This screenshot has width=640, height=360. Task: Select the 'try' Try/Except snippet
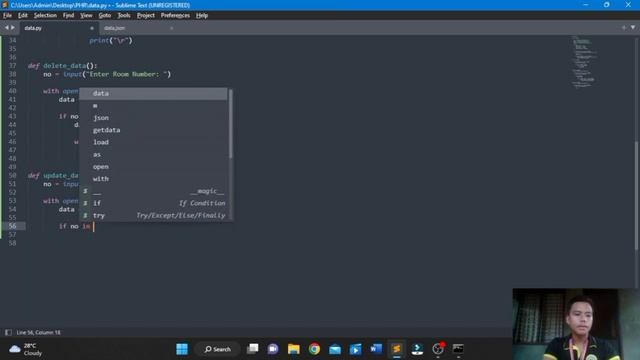(x=153, y=216)
